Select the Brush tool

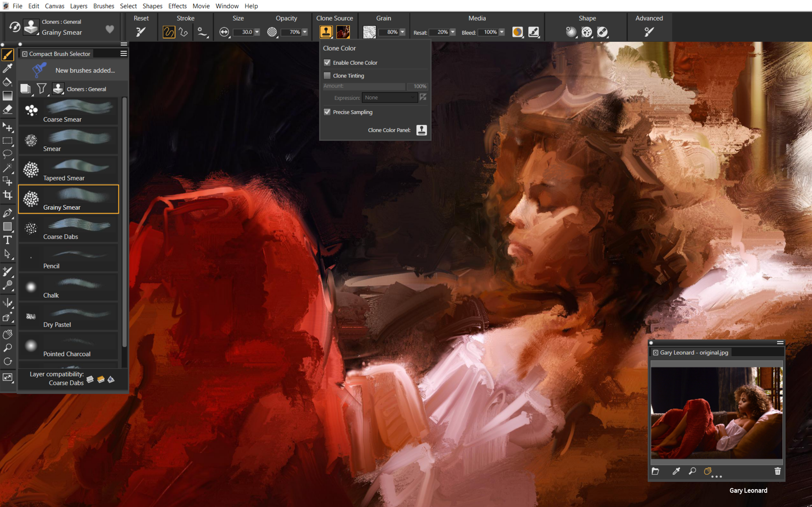click(x=8, y=54)
